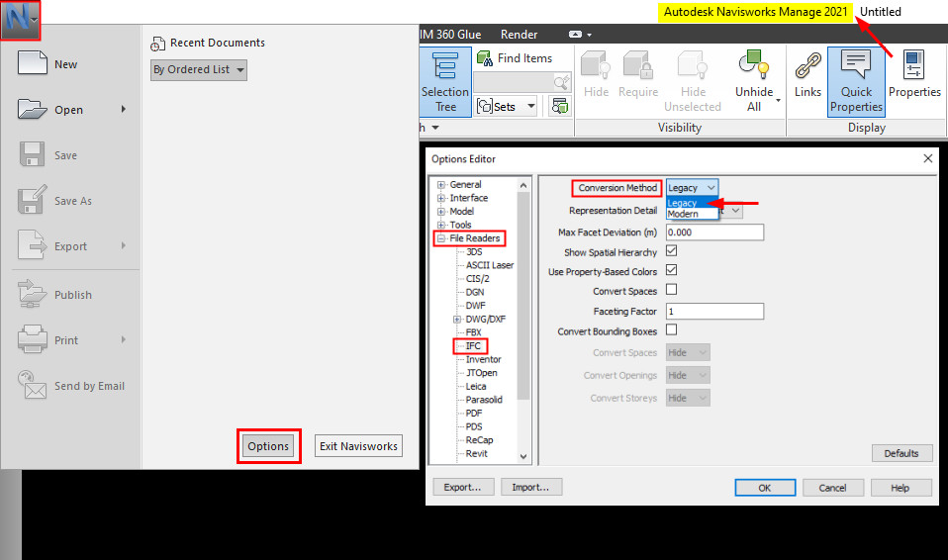Collapse the File Readers tree node
The width and height of the screenshot is (948, 560).
[x=441, y=238]
